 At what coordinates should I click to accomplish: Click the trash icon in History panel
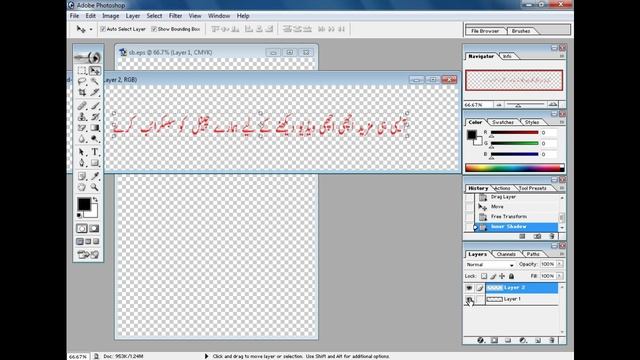coord(552,236)
